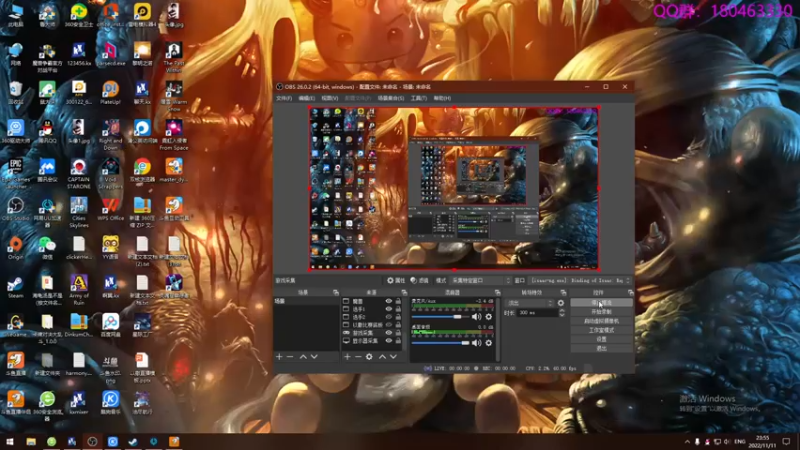Open transition properties gear icon

pyautogui.click(x=561, y=303)
